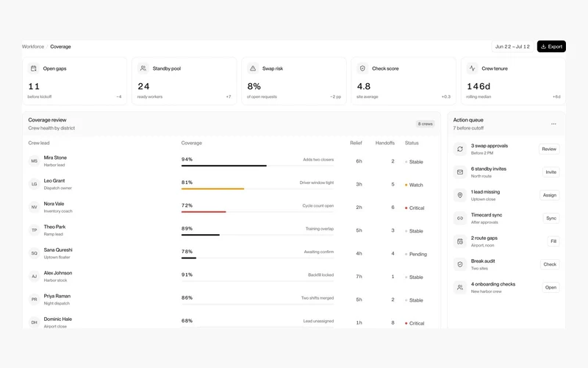Click the Sana Qureshi name

pos(58,250)
